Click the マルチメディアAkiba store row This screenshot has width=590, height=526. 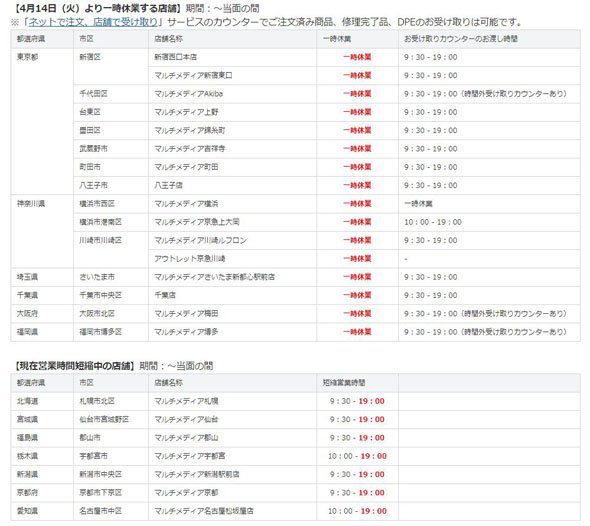295,94
